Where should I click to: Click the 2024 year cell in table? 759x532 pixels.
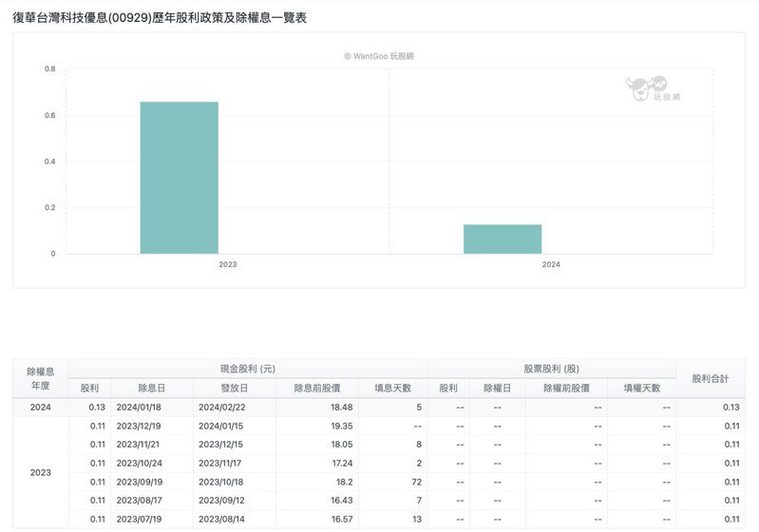click(41, 408)
